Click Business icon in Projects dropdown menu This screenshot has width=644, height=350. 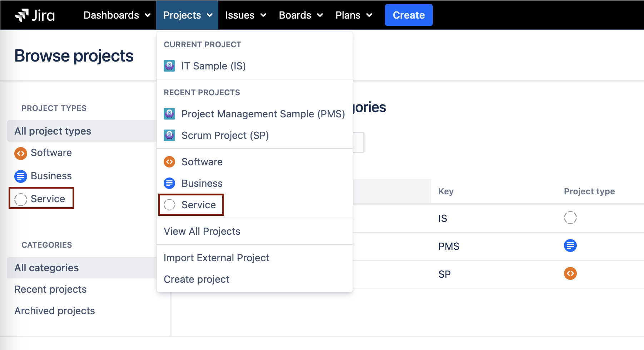pyautogui.click(x=169, y=183)
